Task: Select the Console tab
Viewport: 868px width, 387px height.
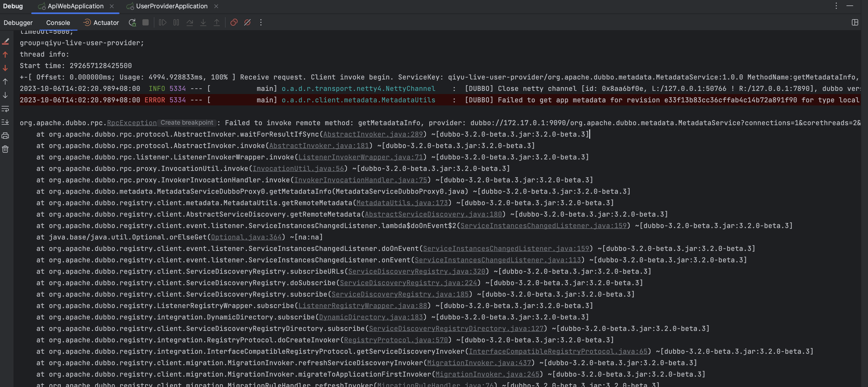Action: tap(58, 23)
